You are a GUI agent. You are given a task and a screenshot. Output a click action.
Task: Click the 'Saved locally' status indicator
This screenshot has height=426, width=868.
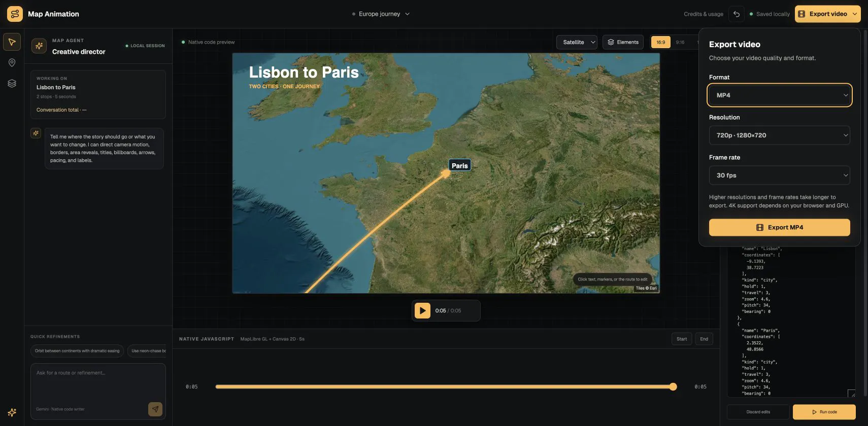[x=770, y=14]
